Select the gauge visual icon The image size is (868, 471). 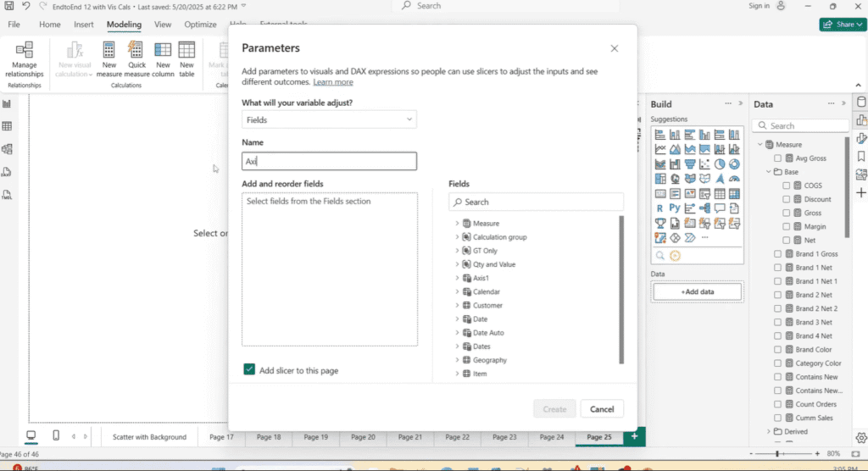click(x=734, y=179)
